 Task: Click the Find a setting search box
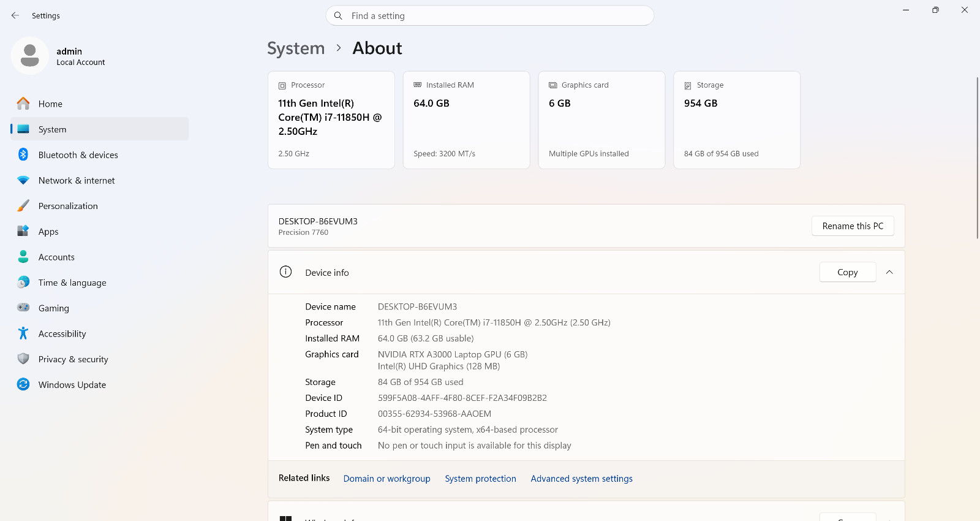click(x=490, y=16)
